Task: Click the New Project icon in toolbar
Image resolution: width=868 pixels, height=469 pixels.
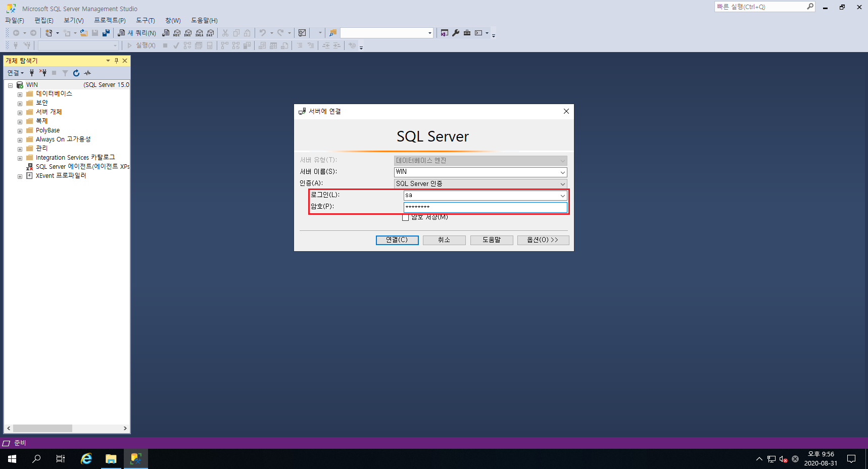Action: tap(49, 33)
